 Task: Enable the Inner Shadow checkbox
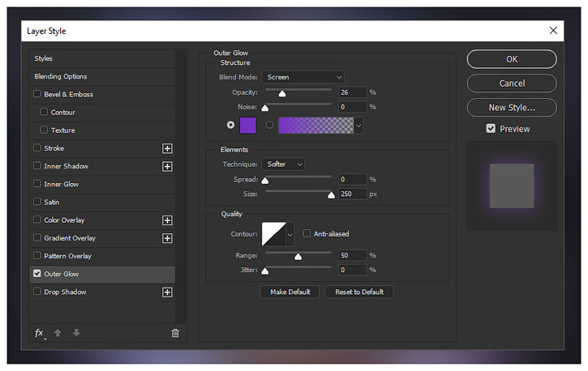click(x=36, y=165)
